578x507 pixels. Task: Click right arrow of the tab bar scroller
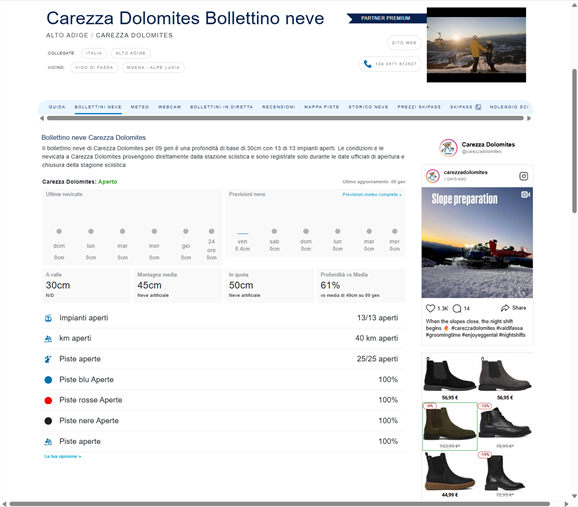[529, 118]
